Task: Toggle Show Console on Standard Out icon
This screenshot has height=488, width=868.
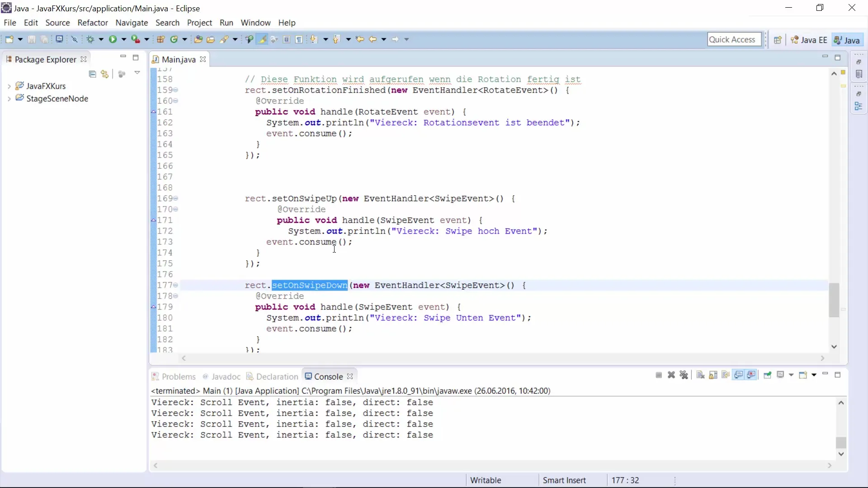Action: [x=739, y=375]
